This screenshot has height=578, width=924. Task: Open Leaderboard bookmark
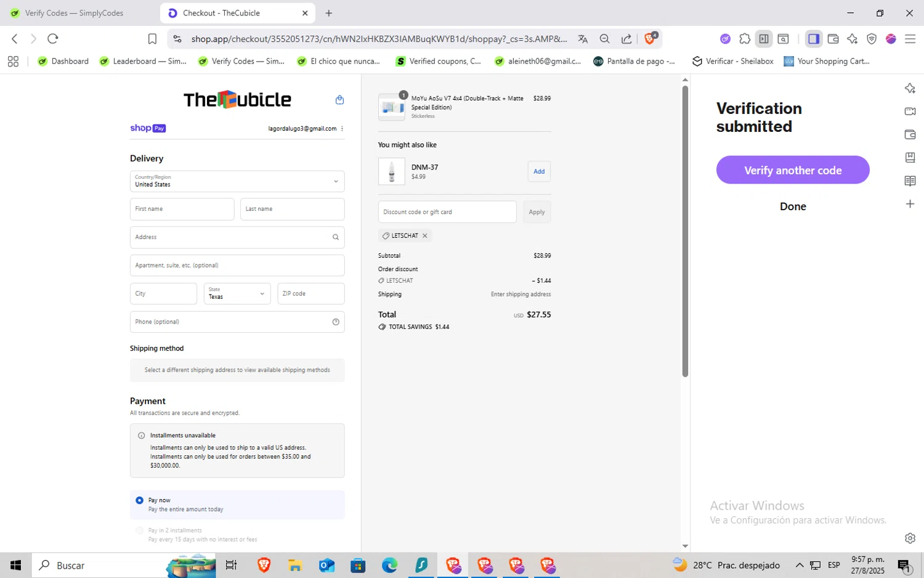(x=143, y=61)
